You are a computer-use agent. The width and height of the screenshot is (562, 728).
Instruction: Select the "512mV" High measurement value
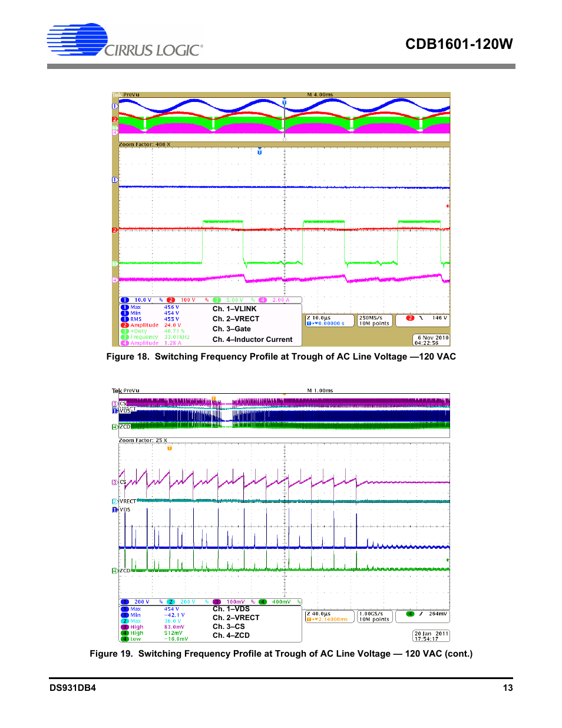click(x=173, y=633)
